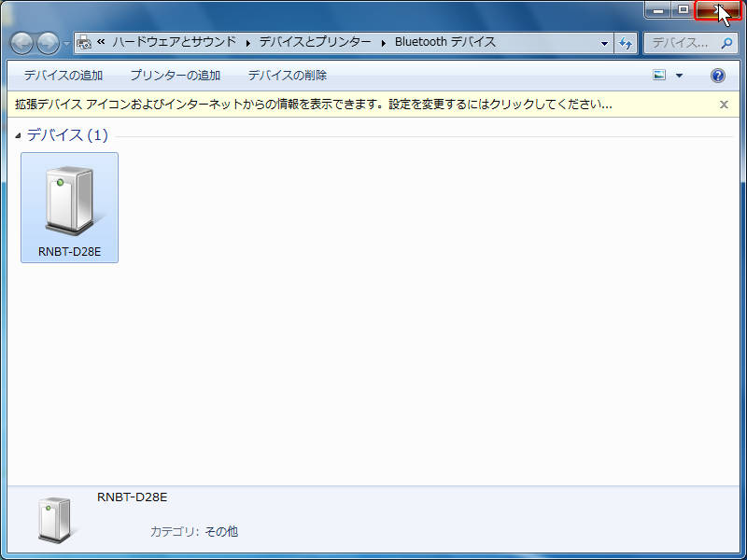Viewport: 747px width, 560px height.
Task: Click デバイスの追加 in toolbar
Action: (63, 76)
